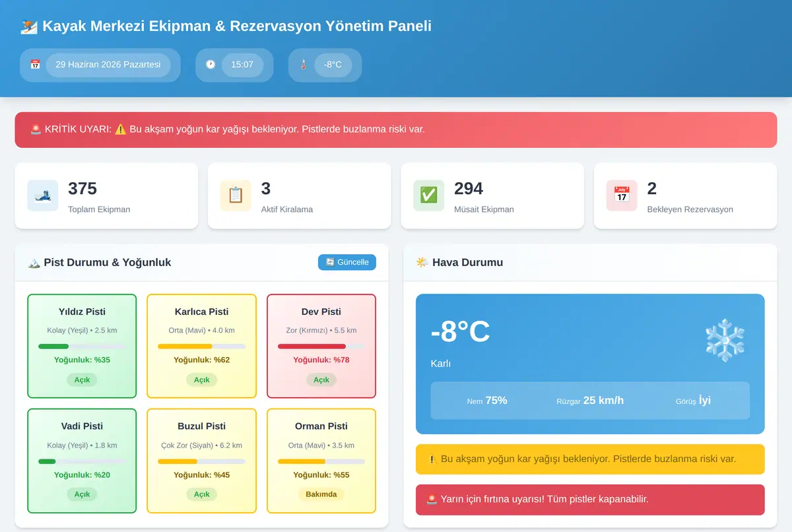Click the Vadi Pisti density progress bar
Screen dimensions: 792x532
82,461
